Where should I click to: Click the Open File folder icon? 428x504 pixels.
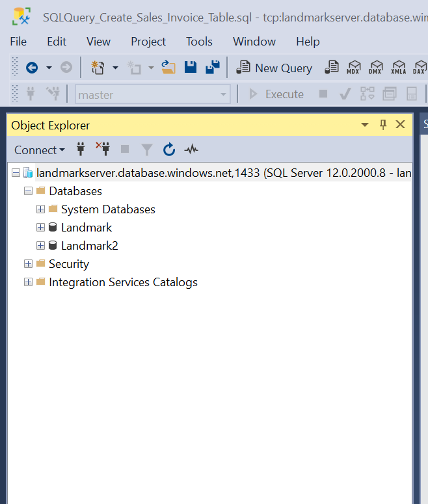click(168, 68)
